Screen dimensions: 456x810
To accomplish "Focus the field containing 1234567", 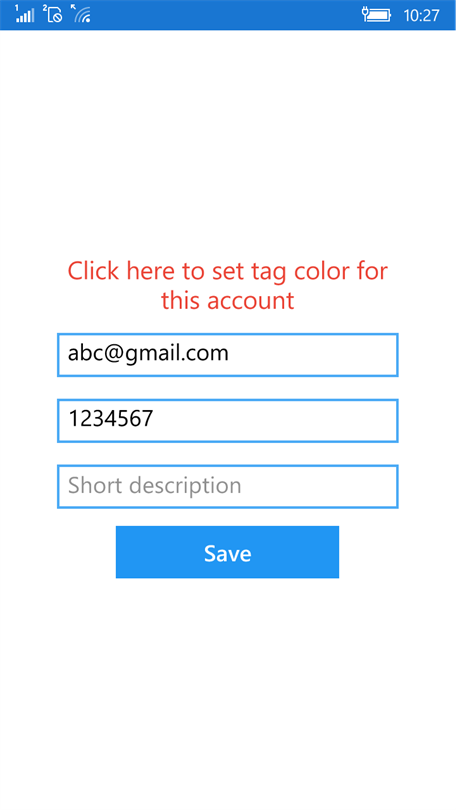I will pyautogui.click(x=228, y=420).
